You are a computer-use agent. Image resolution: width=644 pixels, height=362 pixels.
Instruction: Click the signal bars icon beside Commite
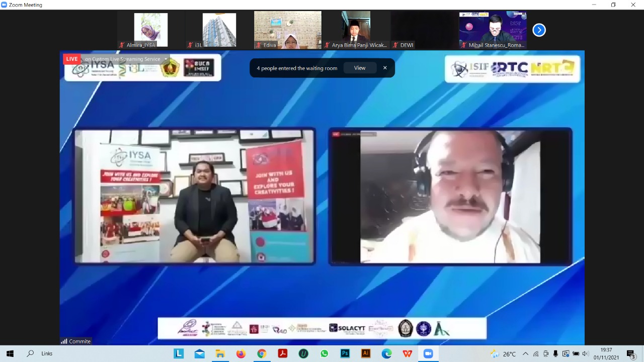tap(64, 341)
